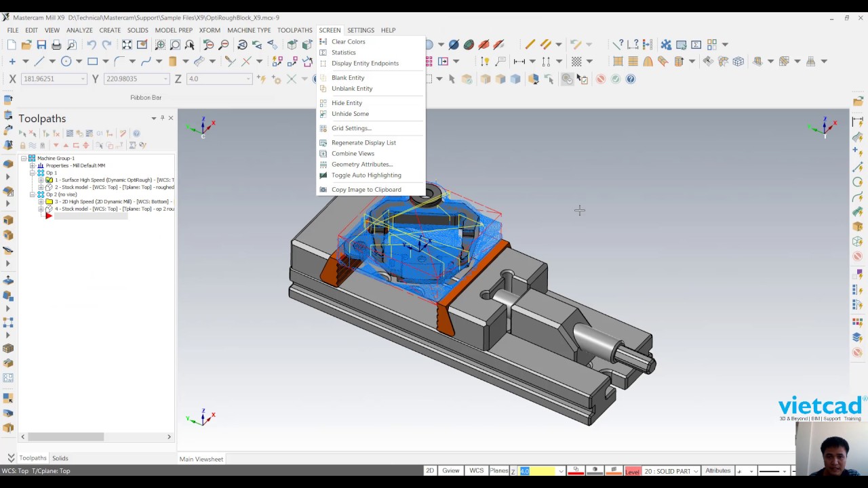The image size is (868, 488).
Task: Undo the last action
Action: [92, 45]
